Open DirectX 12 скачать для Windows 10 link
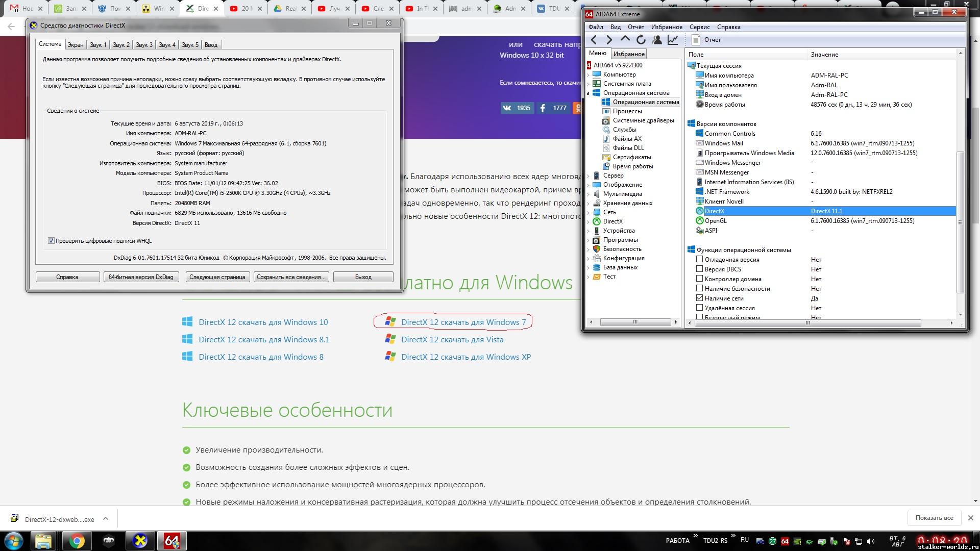The image size is (980, 551). [x=263, y=322]
